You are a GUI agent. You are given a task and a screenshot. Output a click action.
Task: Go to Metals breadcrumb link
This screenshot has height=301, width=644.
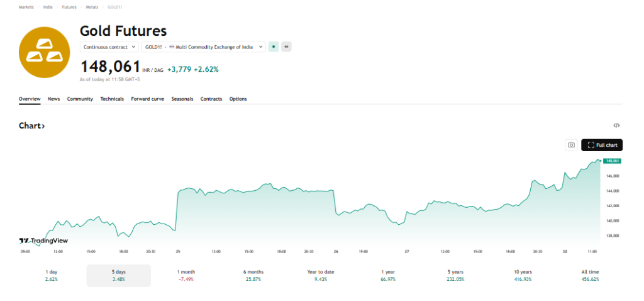tap(92, 8)
